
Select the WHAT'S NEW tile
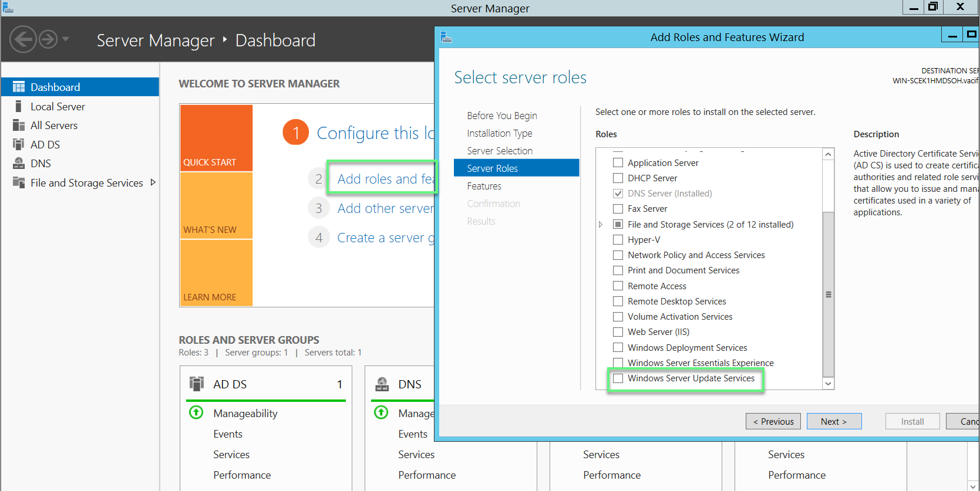pyautogui.click(x=216, y=205)
